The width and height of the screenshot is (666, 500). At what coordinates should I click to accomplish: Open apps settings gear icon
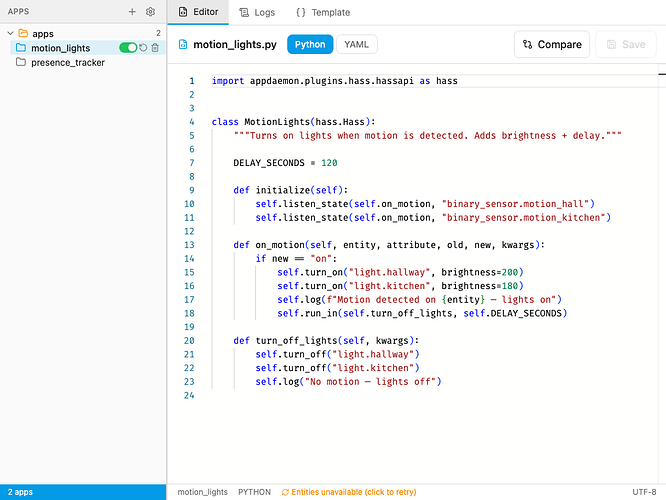(x=150, y=12)
